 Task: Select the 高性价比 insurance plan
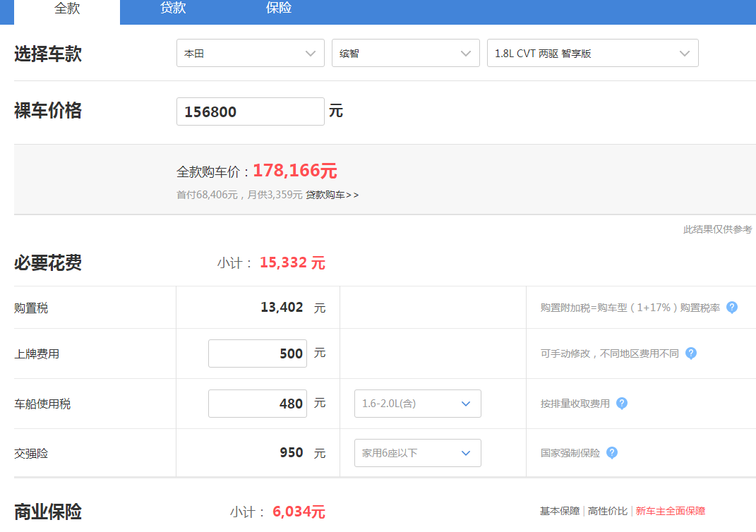tap(608, 511)
